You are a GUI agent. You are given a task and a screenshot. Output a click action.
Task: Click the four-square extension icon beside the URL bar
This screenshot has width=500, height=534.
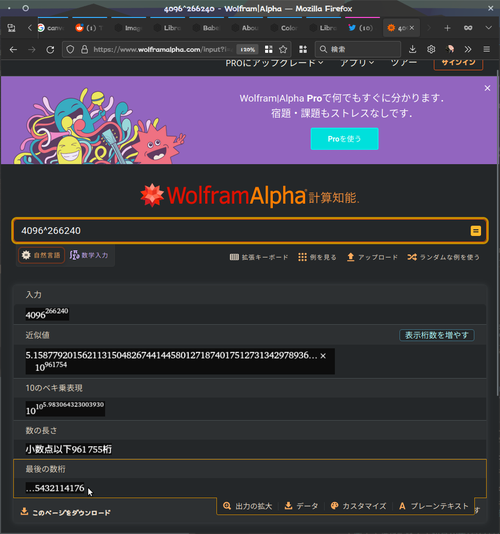(x=303, y=50)
